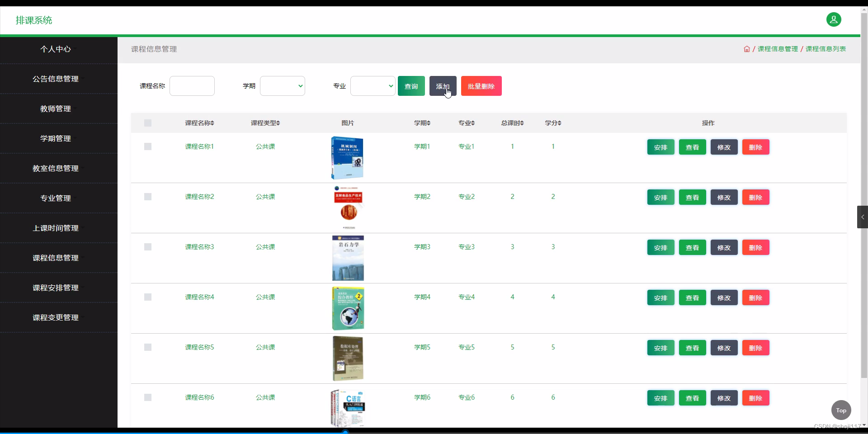This screenshot has height=434, width=868.
Task: Click the 排课系统 title logo
Action: pos(34,20)
